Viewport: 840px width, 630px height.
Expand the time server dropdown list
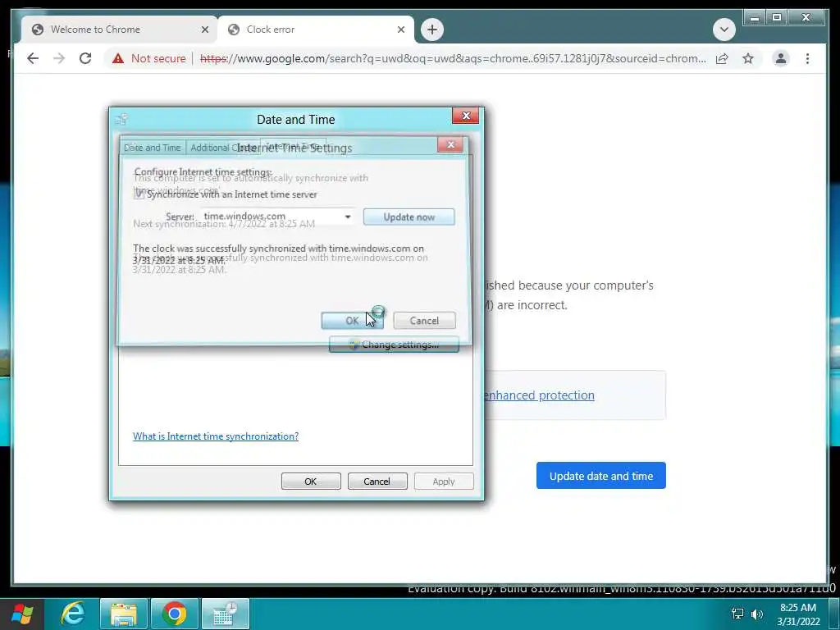tap(348, 217)
